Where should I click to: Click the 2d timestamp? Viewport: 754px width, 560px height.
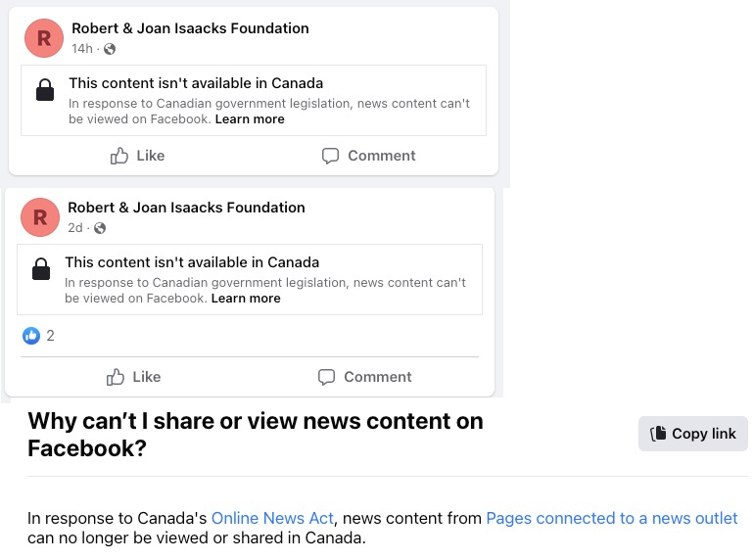75,228
